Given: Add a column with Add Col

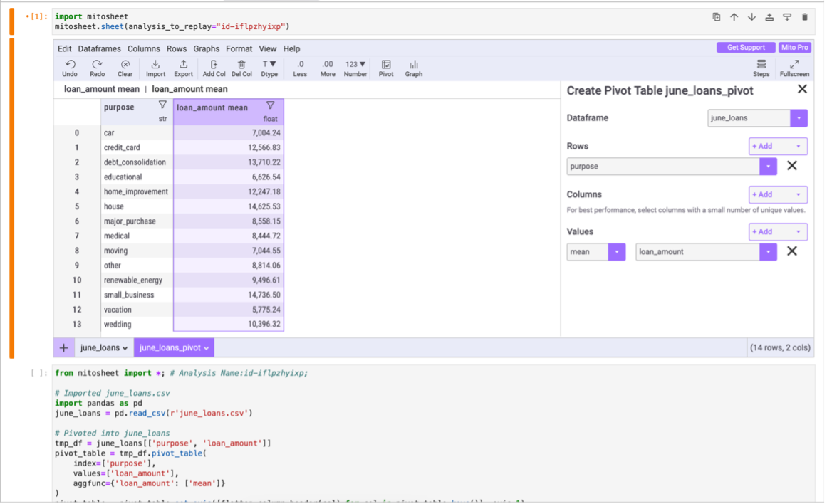Looking at the screenshot, I should pos(214,68).
